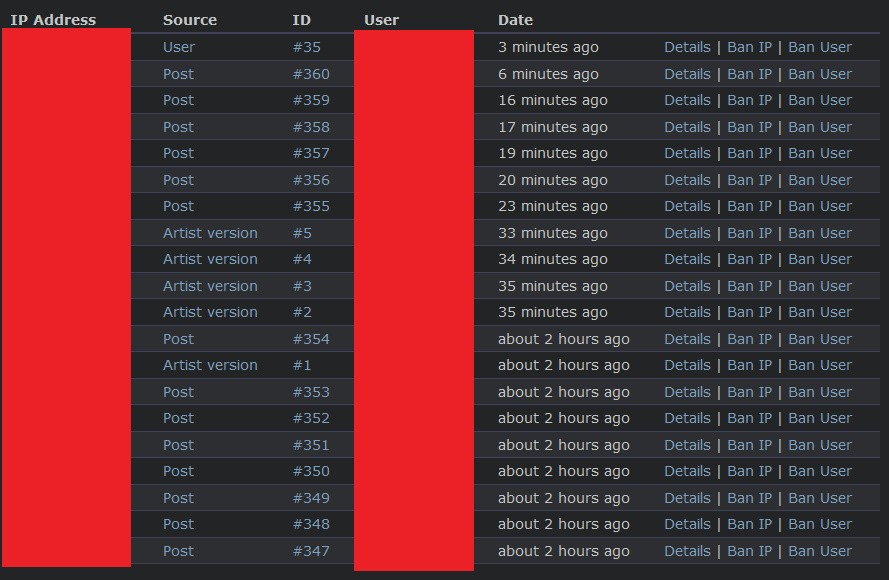Ban IP for Post #347 row
The image size is (889, 580).
(750, 551)
